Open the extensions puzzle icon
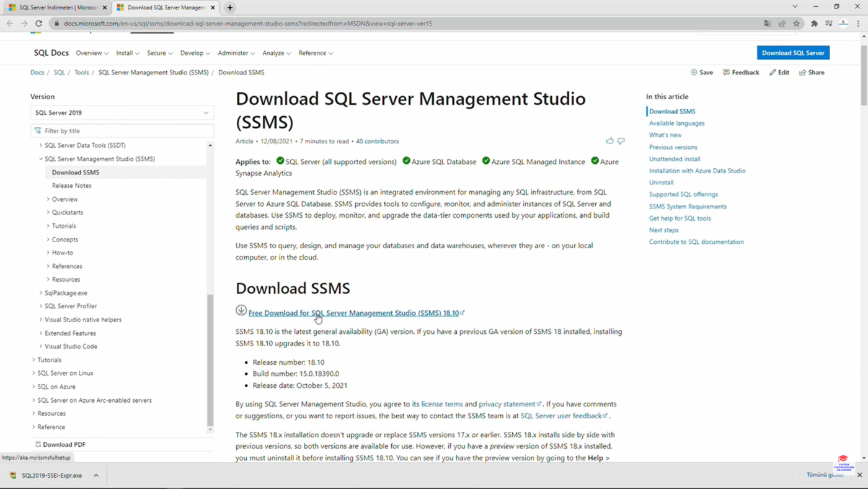The height and width of the screenshot is (489, 868). (x=814, y=24)
